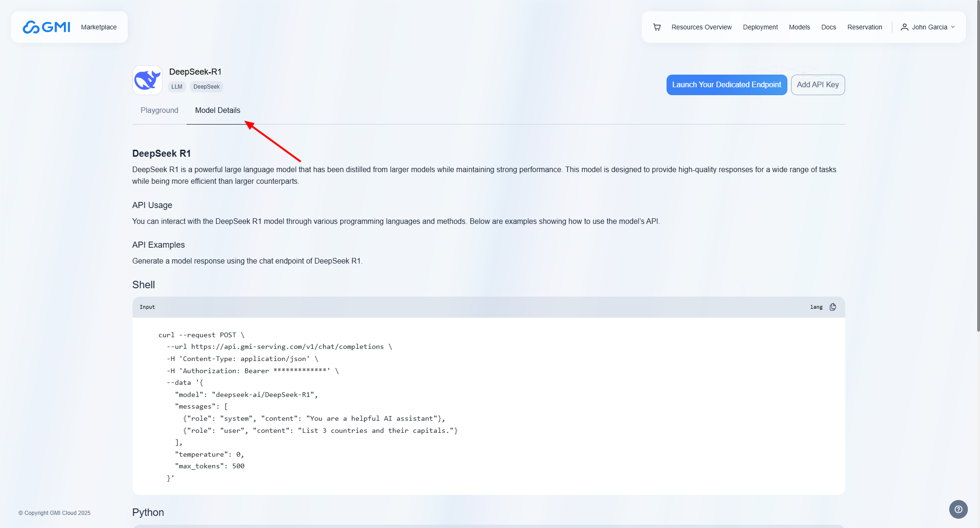Click the "temperature": 0 line

(209, 454)
